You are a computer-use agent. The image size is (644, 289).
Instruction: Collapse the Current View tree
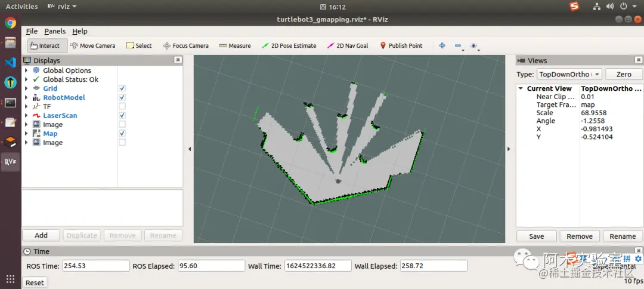pos(521,88)
